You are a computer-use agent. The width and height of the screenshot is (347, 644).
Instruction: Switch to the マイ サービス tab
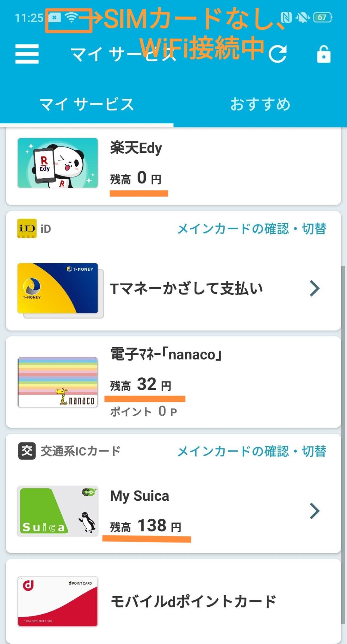click(x=87, y=104)
